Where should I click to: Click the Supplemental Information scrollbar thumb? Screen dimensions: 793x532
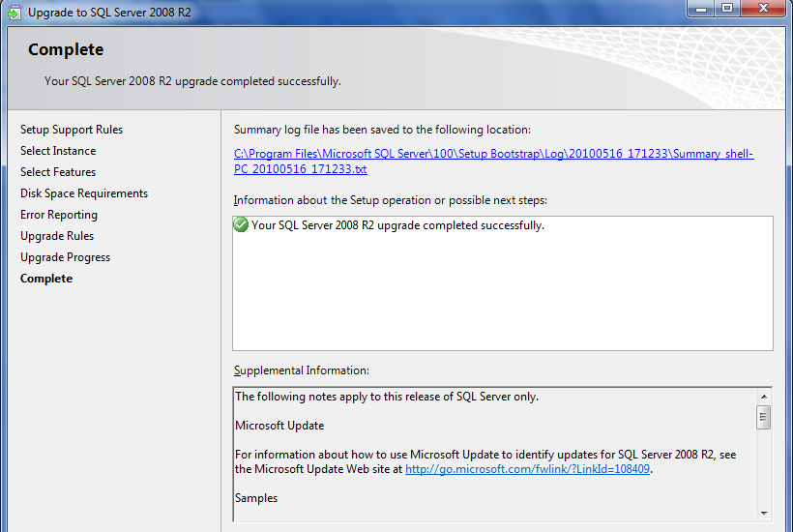(764, 417)
